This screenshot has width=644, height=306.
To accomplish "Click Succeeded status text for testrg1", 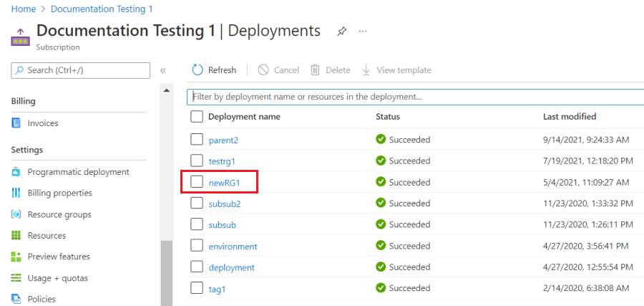I will coord(409,161).
